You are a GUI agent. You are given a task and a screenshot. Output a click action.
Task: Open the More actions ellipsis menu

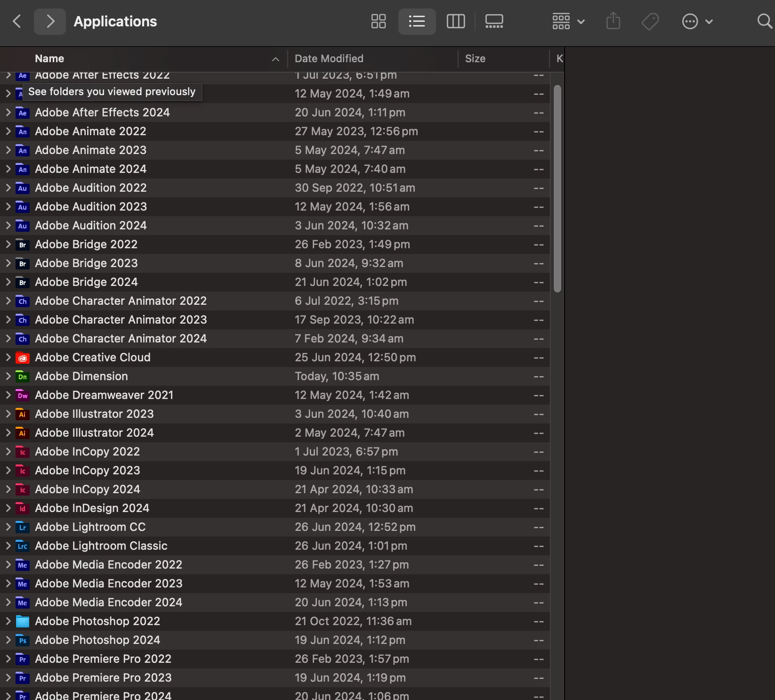tap(697, 21)
